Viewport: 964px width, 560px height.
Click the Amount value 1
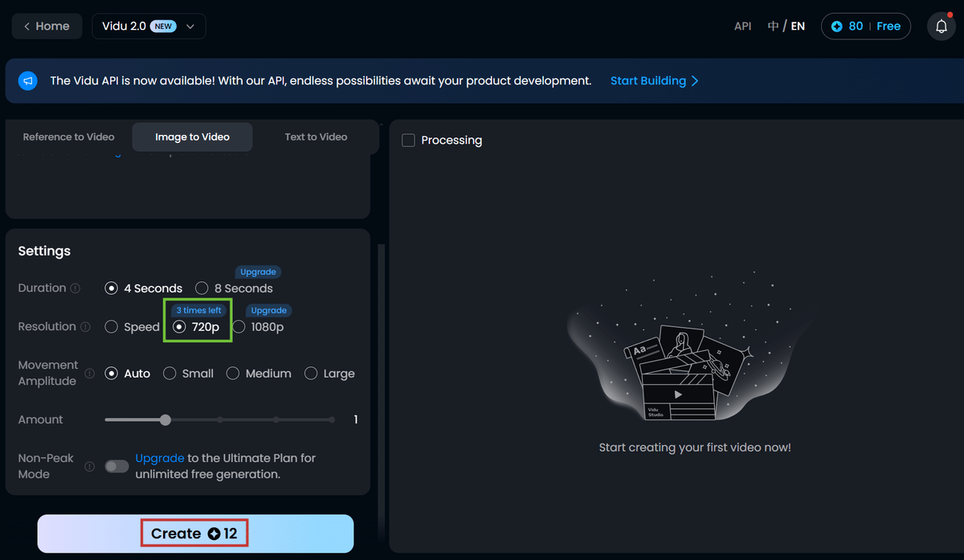click(356, 420)
